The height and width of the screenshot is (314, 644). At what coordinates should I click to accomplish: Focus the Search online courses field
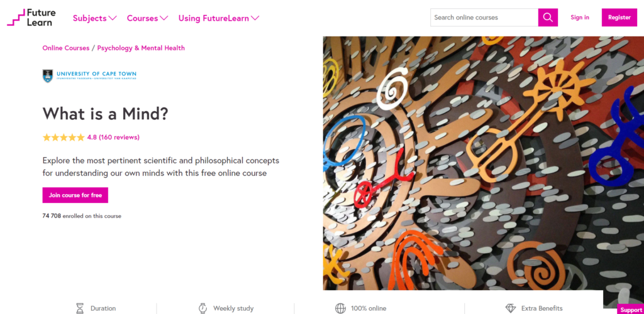[x=484, y=17]
